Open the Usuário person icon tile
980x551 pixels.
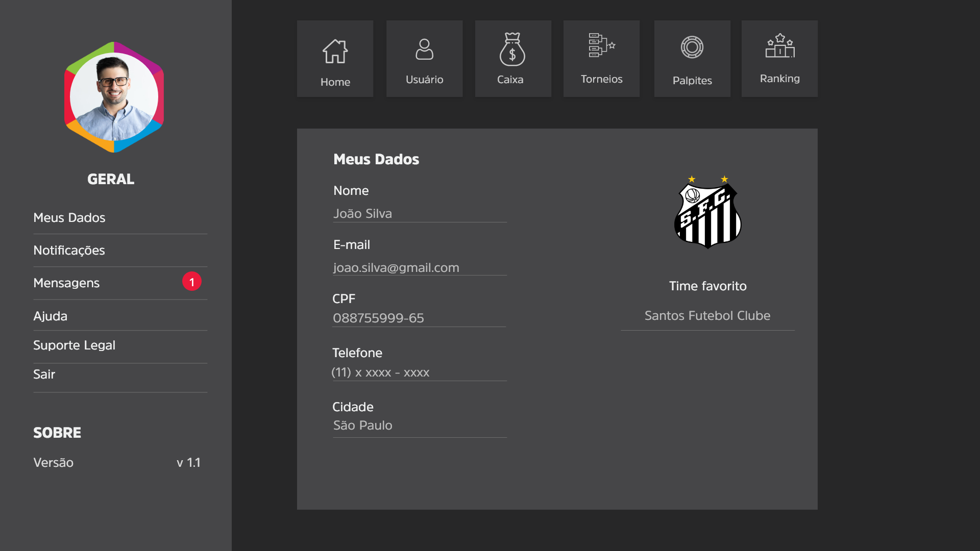[424, 49]
